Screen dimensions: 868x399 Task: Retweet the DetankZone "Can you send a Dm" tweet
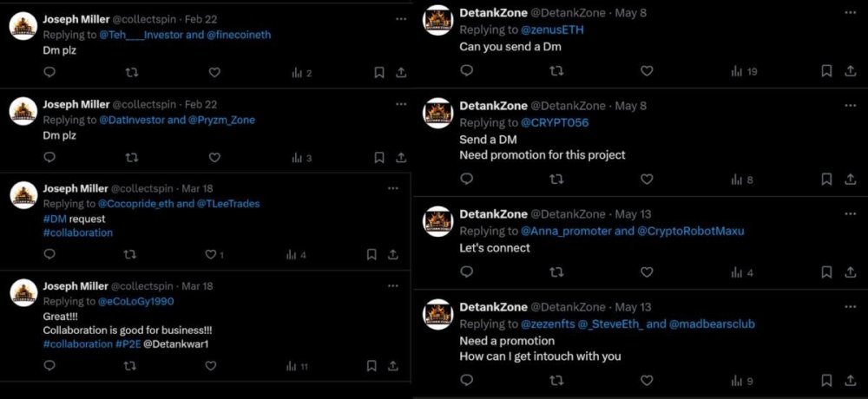point(556,71)
